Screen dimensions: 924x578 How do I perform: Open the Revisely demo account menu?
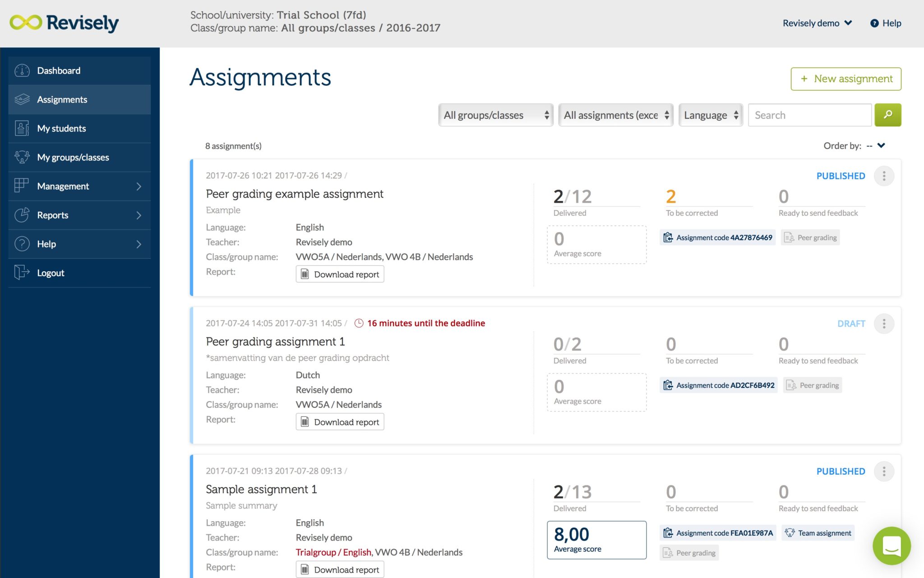[817, 23]
